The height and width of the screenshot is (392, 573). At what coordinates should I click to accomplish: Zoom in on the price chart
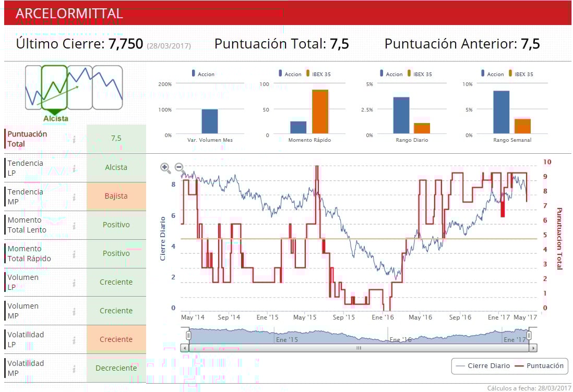165,167
